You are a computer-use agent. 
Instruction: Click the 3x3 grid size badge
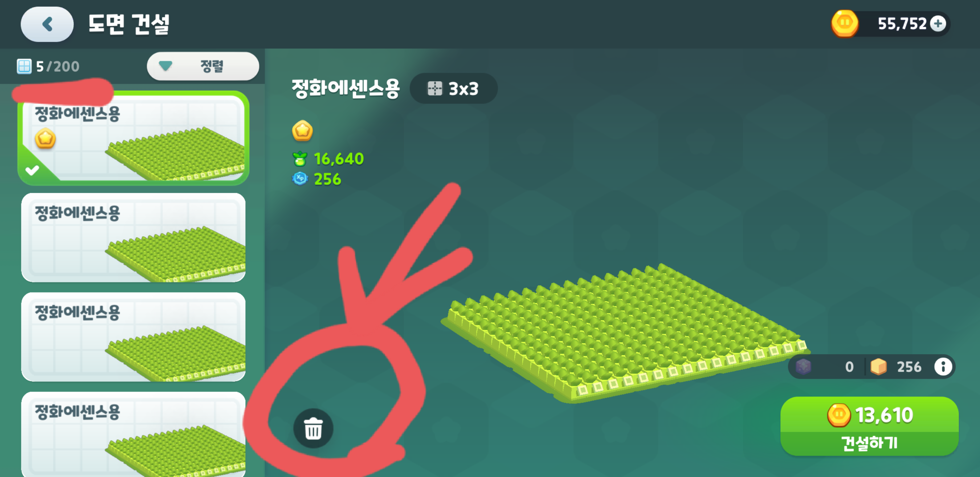tap(453, 88)
